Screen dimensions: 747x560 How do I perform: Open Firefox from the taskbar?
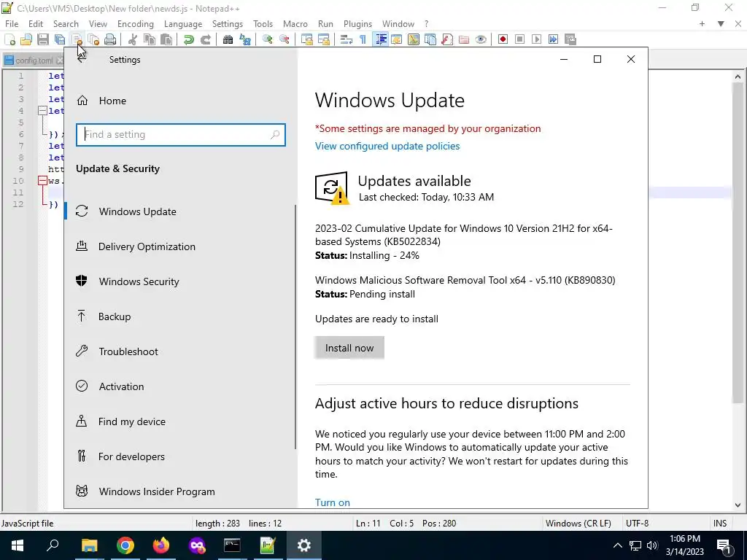(x=161, y=545)
